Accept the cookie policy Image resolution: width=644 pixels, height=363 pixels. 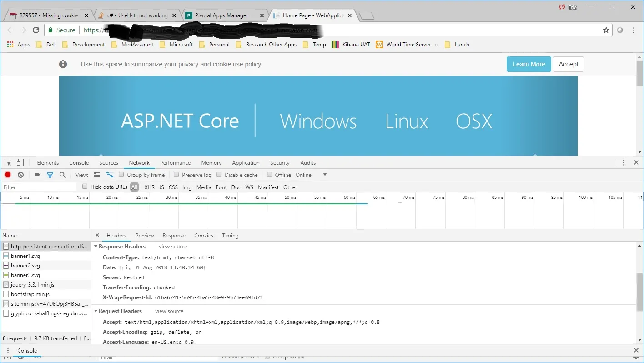569,64
